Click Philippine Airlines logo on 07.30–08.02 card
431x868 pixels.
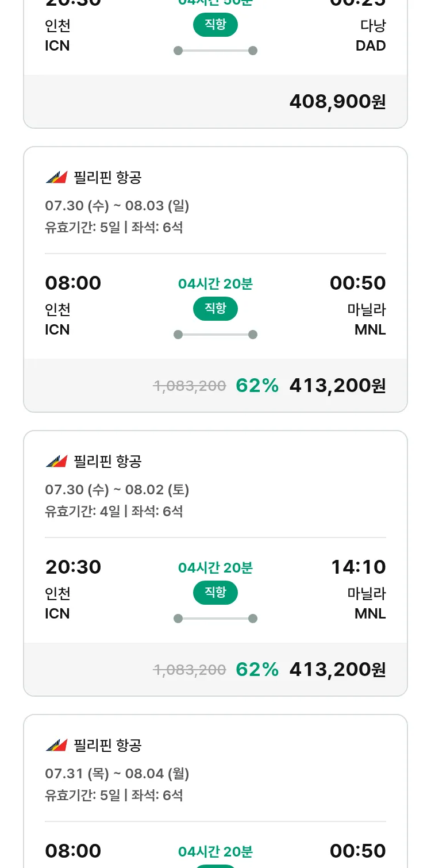(56, 462)
